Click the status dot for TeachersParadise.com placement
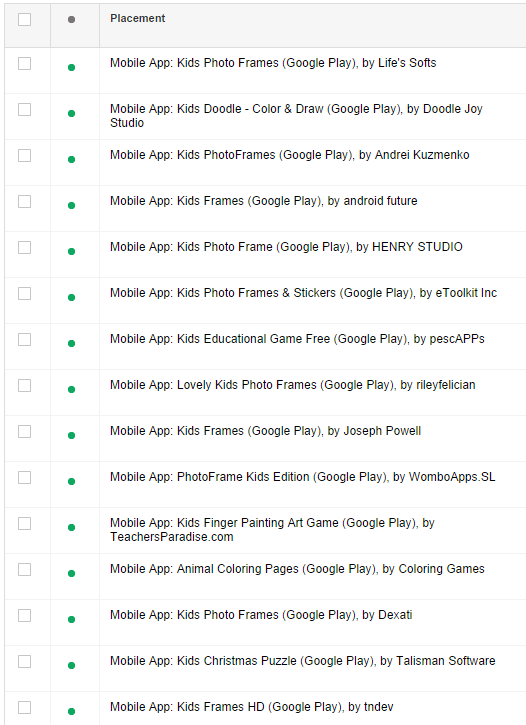Image resolution: width=526 pixels, height=725 pixels. tap(71, 528)
